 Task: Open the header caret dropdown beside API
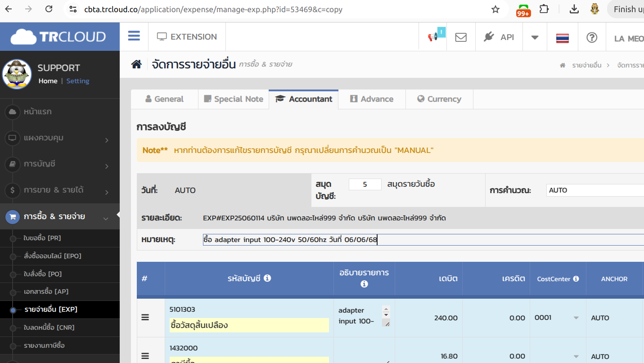[x=535, y=37]
